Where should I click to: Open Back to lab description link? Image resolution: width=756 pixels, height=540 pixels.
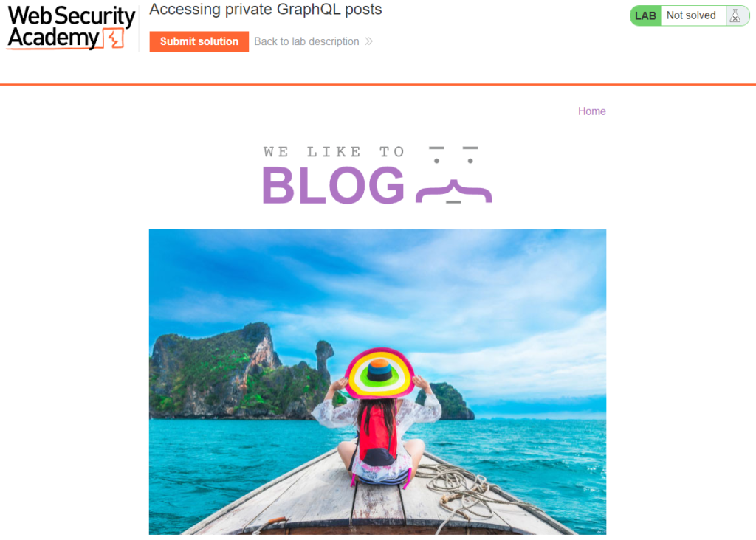tap(306, 41)
